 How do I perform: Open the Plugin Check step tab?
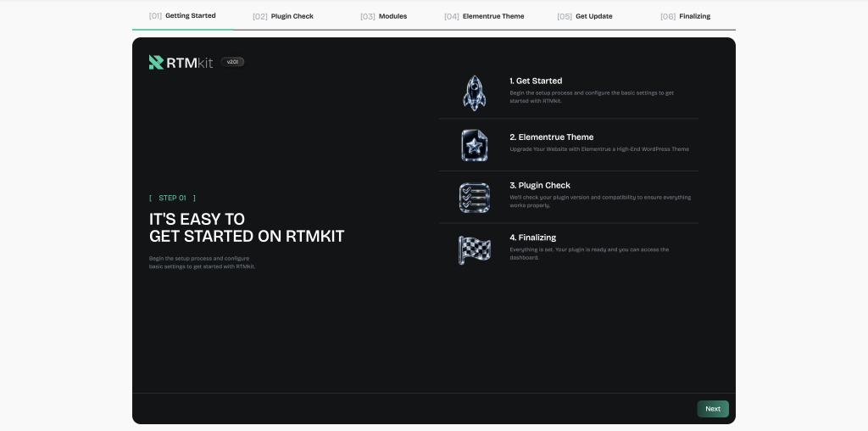click(x=283, y=16)
